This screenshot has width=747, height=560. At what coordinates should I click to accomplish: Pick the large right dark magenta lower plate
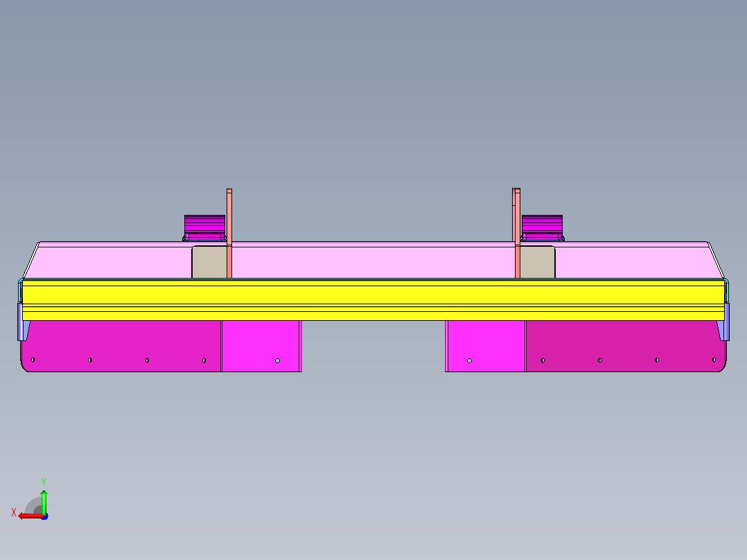(x=626, y=346)
